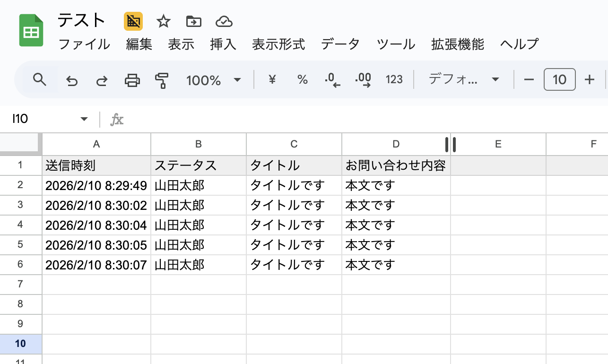The width and height of the screenshot is (608, 364).
Task: Open the font family dropdown
Action: tap(463, 79)
